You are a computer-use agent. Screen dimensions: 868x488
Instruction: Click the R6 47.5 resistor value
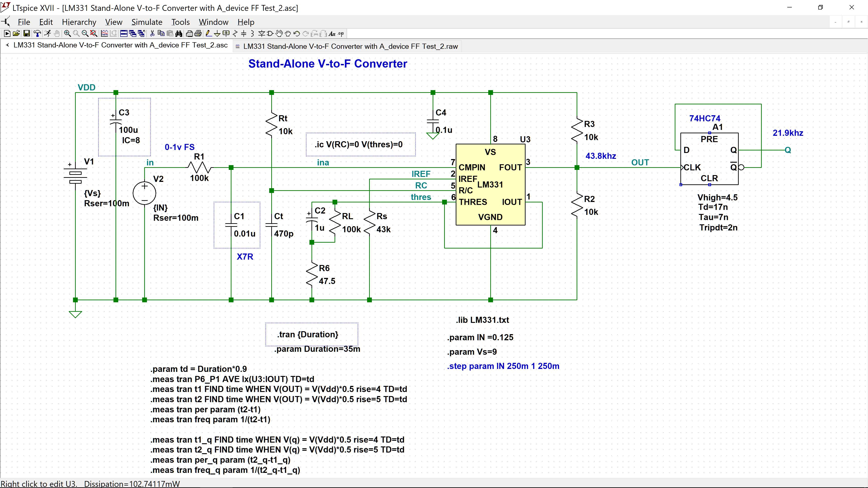(x=327, y=281)
